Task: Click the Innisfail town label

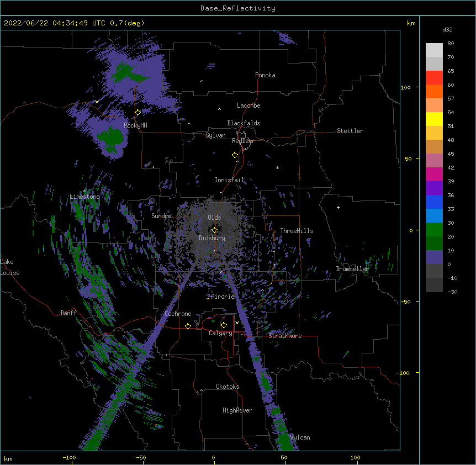Action: 230,180
